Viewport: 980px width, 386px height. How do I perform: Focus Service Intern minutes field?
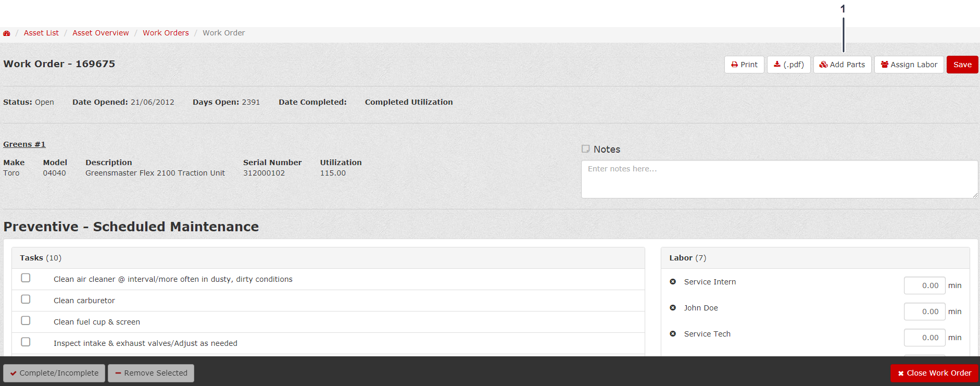click(924, 285)
